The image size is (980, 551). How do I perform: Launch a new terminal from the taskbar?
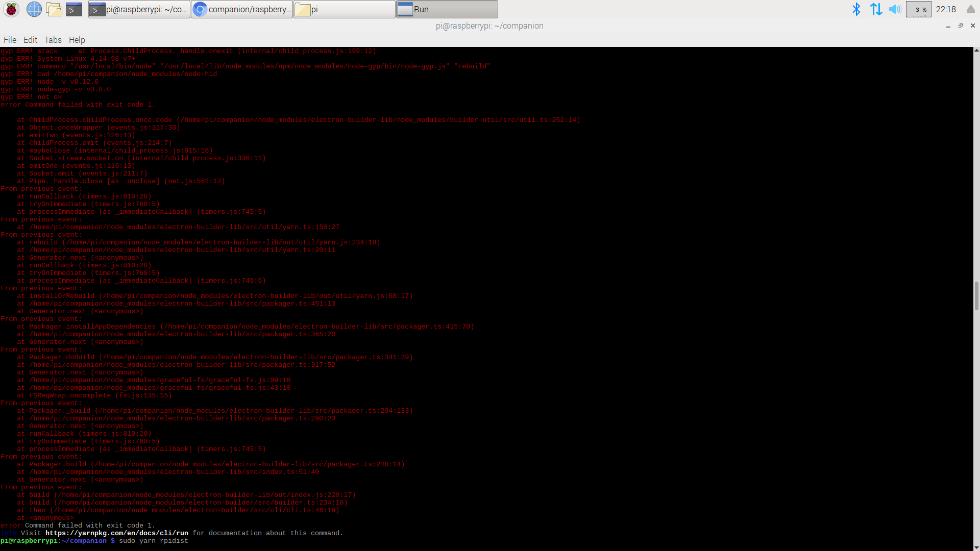pos(74,9)
